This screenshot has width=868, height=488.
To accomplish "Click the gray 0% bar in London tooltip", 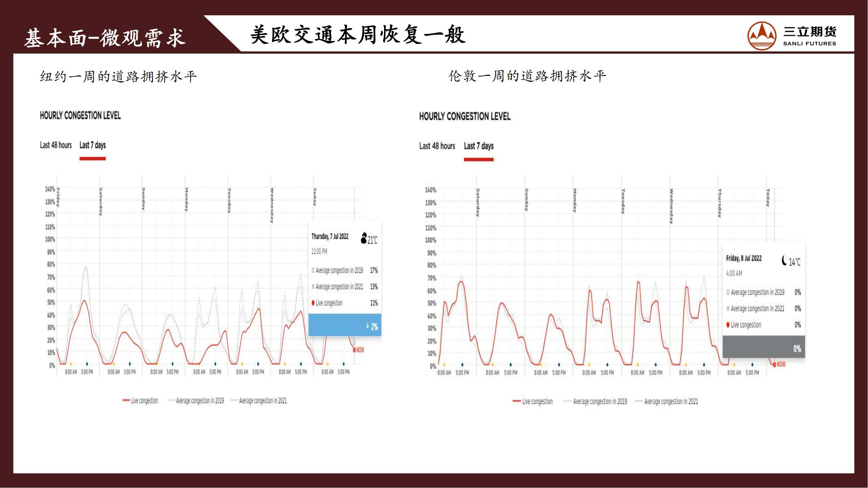I will 764,347.
